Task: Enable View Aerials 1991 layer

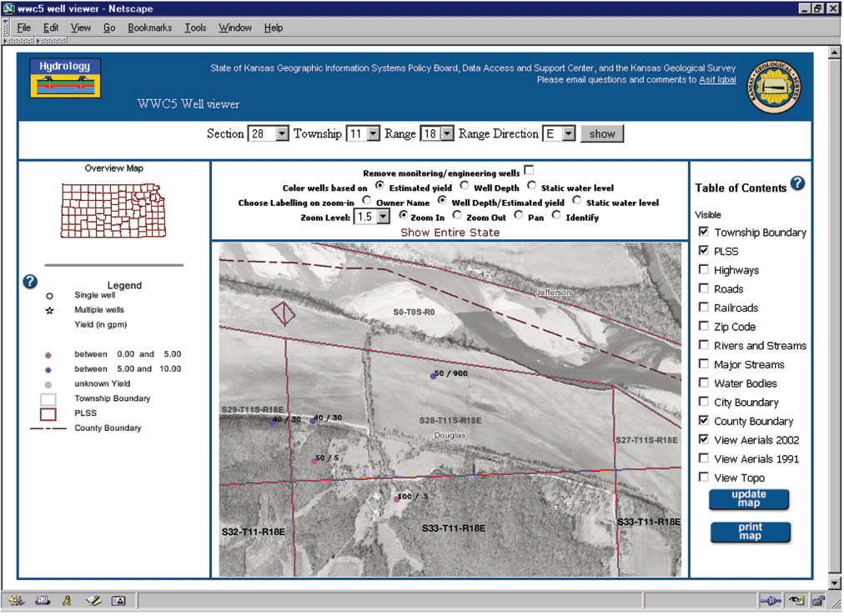Action: [x=704, y=458]
